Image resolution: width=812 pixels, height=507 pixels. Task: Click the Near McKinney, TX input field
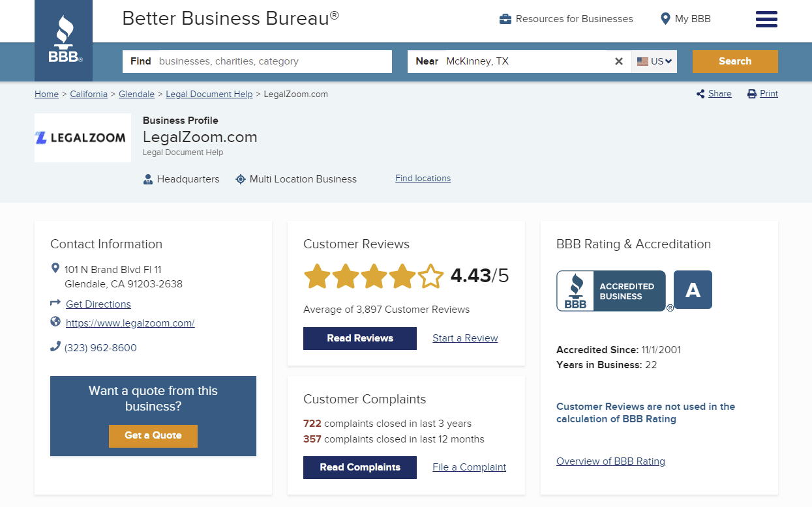tap(519, 61)
